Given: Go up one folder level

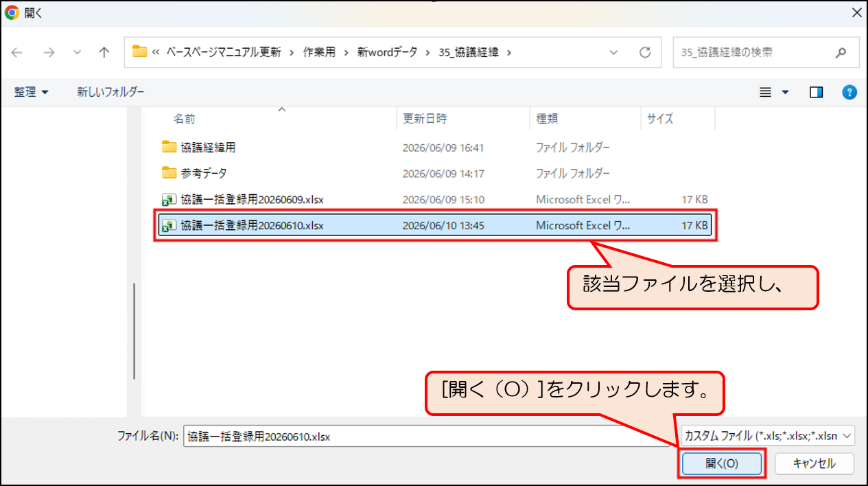Looking at the screenshot, I should (104, 52).
